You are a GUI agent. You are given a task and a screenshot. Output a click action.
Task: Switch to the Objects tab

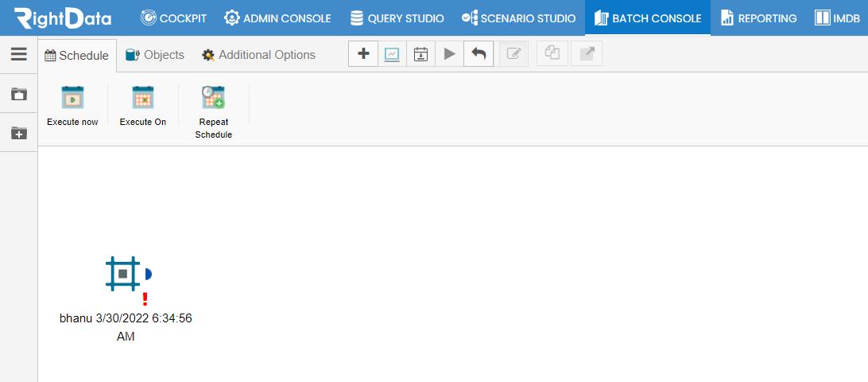point(155,55)
